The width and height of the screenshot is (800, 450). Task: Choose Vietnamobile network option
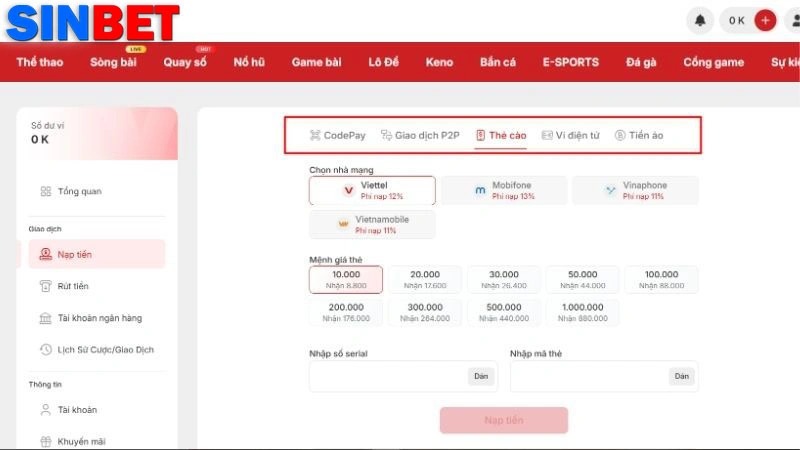(372, 224)
